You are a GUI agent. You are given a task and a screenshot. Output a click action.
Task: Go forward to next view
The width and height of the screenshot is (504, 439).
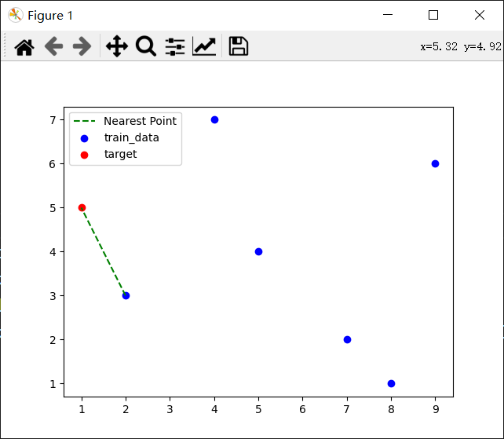coord(82,46)
